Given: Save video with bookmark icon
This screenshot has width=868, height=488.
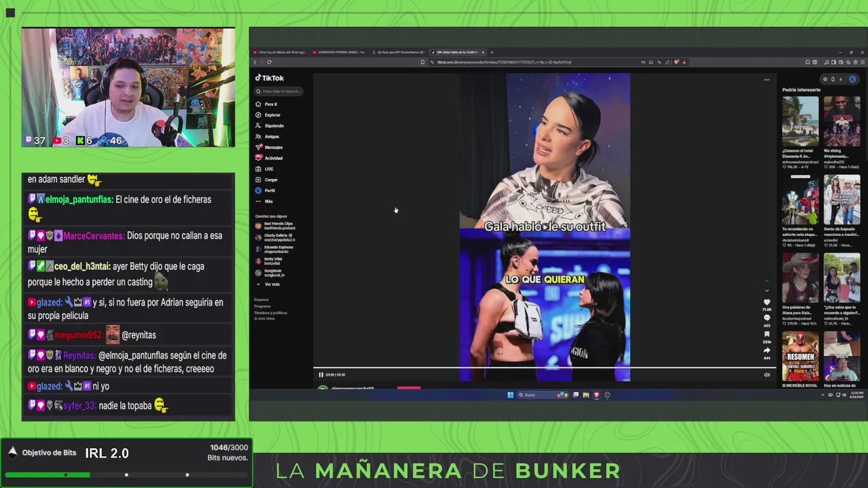Looking at the screenshot, I should pyautogui.click(x=767, y=334).
